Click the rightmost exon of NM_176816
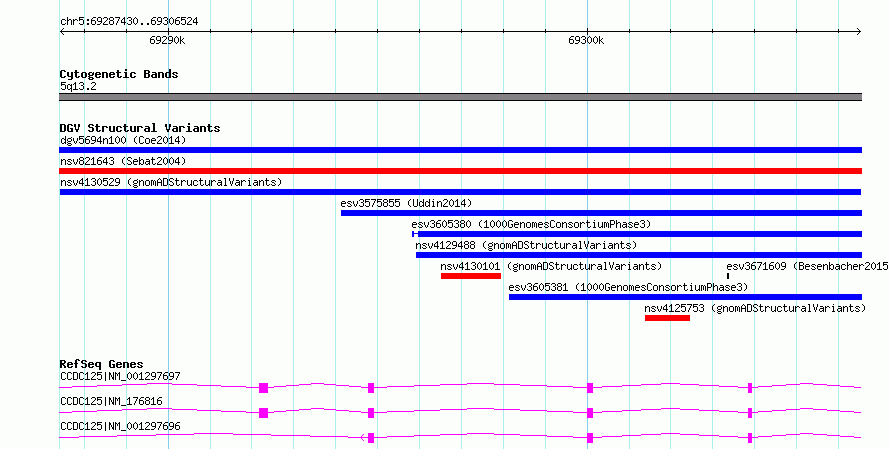 (x=750, y=413)
